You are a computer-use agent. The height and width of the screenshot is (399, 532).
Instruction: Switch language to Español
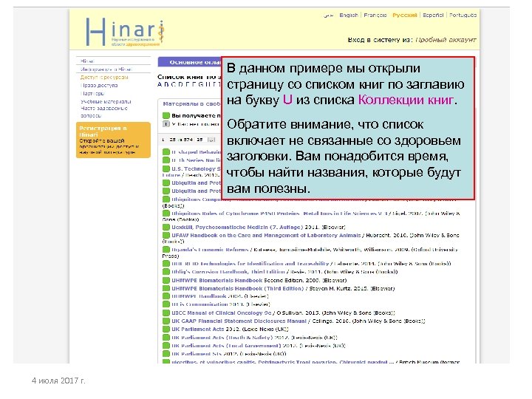point(433,15)
